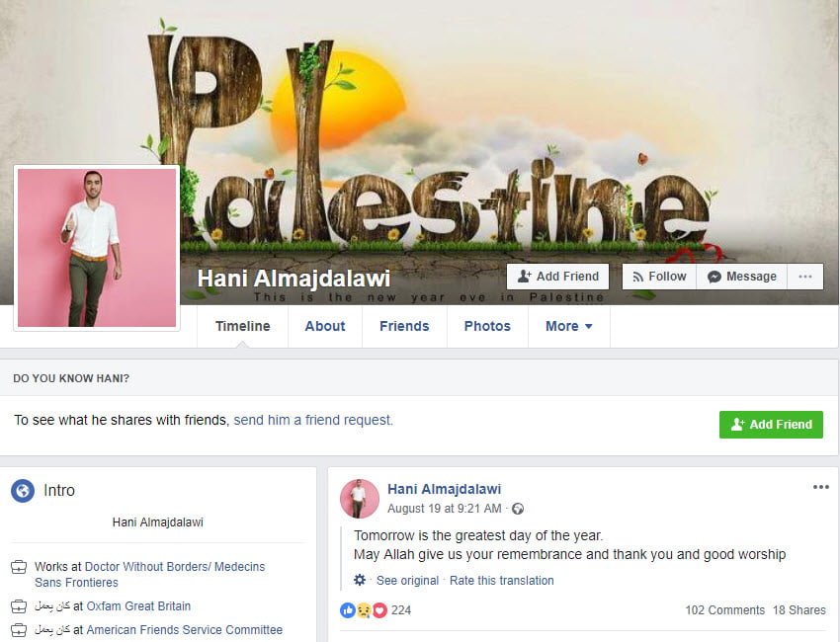840x642 pixels.
Task: Open the post translation settings gear
Action: 360,580
